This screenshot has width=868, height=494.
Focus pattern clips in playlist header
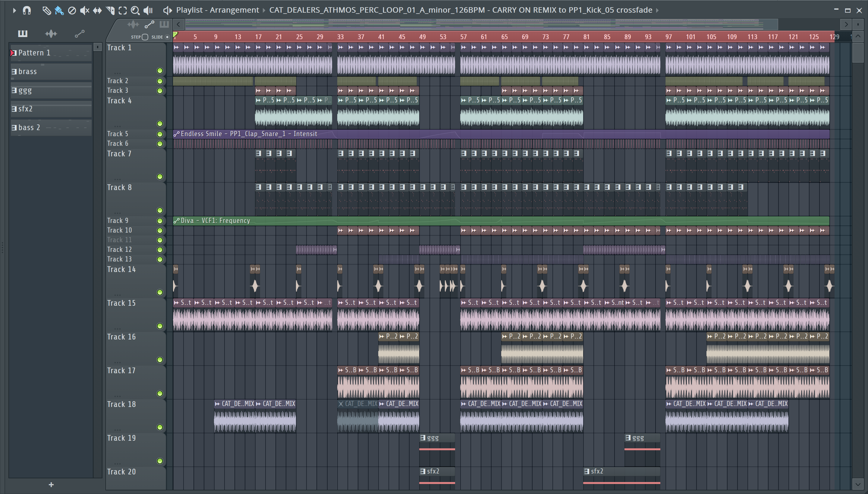coord(164,24)
